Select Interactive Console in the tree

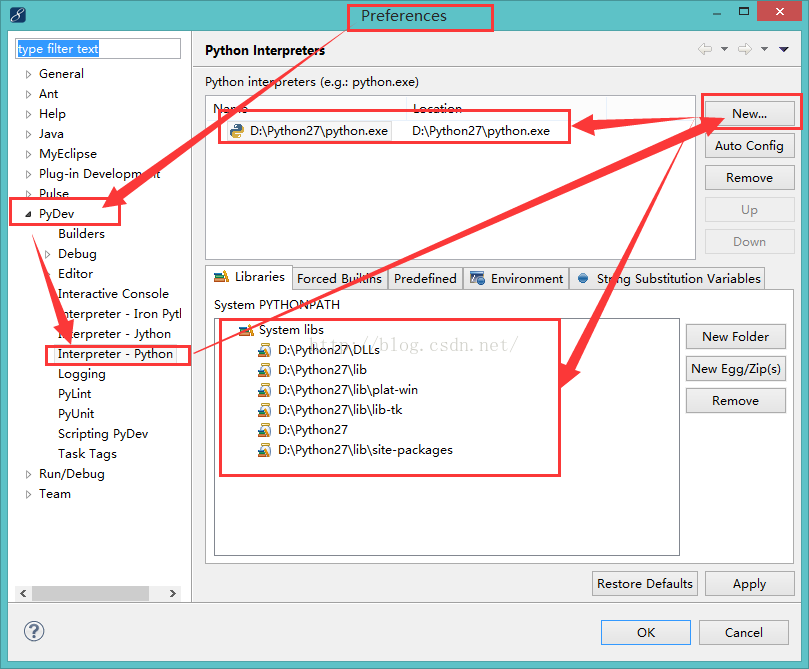click(114, 293)
